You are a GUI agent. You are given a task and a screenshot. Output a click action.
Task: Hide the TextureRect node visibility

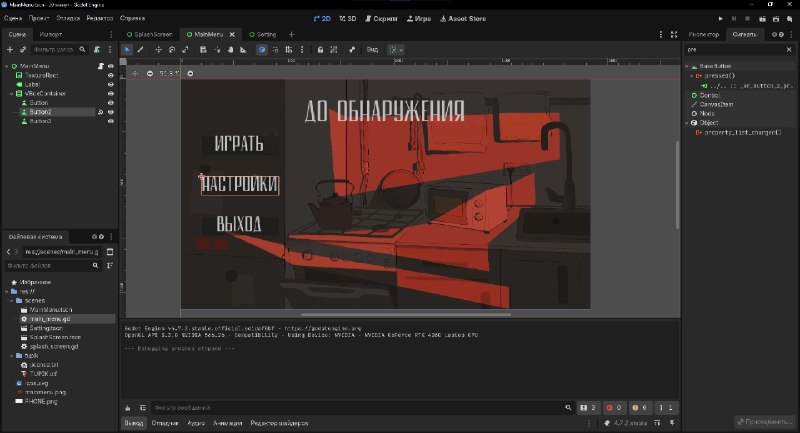(x=110, y=75)
